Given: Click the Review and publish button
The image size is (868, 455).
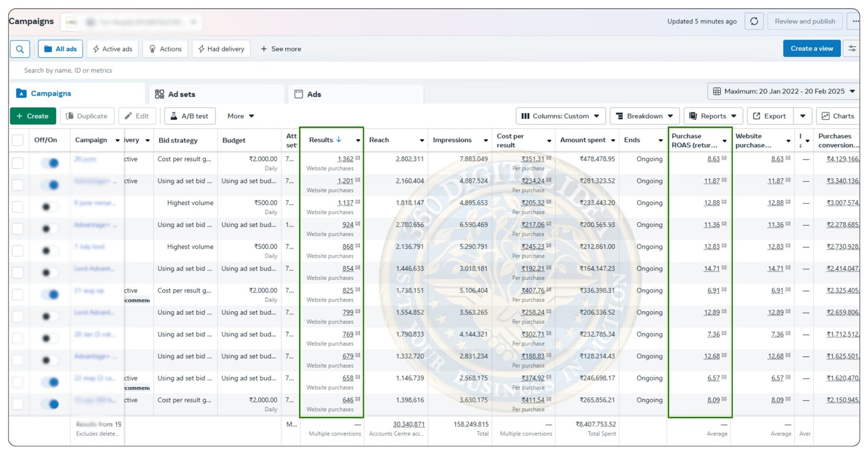Looking at the screenshot, I should pyautogui.click(x=805, y=21).
